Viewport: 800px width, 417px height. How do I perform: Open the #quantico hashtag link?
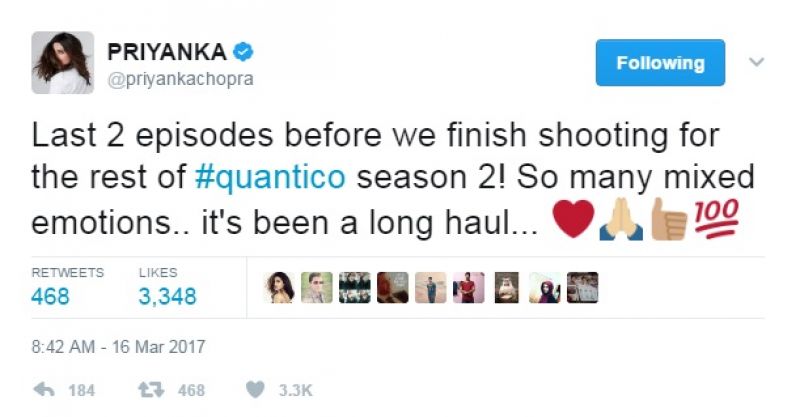click(x=270, y=177)
